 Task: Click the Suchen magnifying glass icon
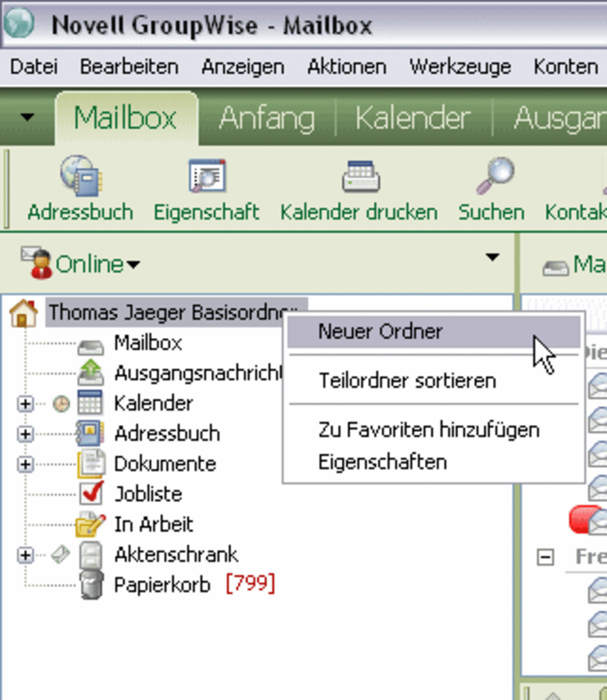[495, 176]
